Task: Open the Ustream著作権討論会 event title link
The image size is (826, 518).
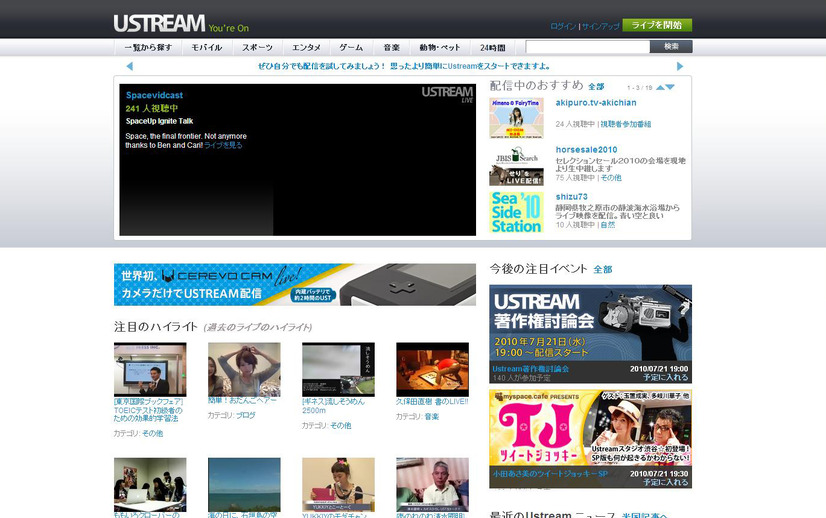Action: pyautogui.click(x=530, y=369)
